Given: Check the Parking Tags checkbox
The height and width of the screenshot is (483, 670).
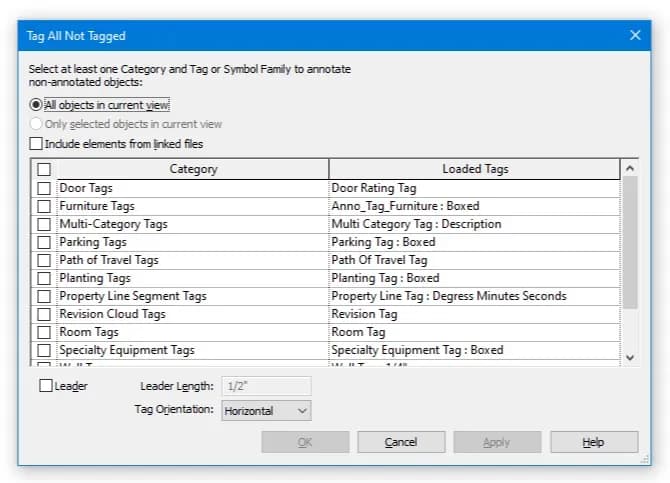Looking at the screenshot, I should (x=44, y=242).
